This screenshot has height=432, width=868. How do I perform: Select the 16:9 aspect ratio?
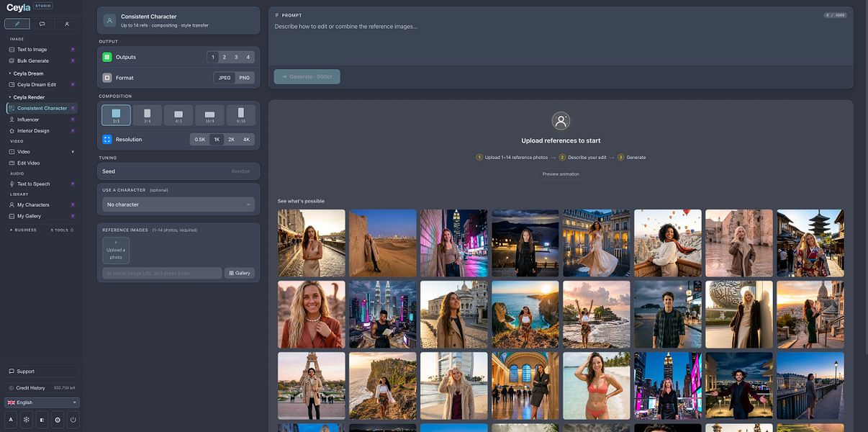[x=209, y=115]
